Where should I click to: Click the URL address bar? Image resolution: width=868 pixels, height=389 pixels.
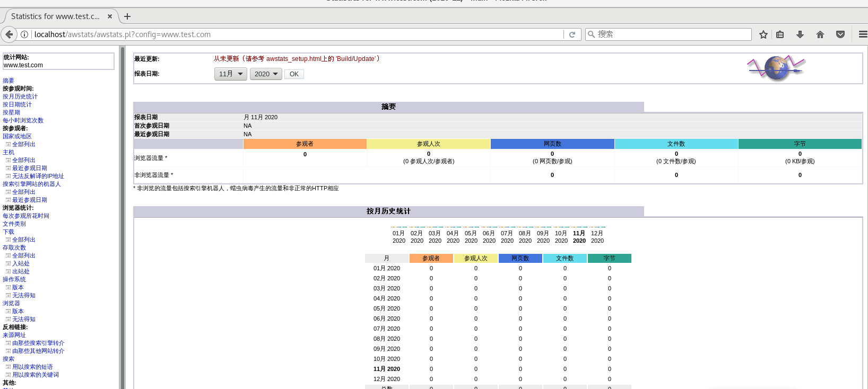tap(297, 34)
